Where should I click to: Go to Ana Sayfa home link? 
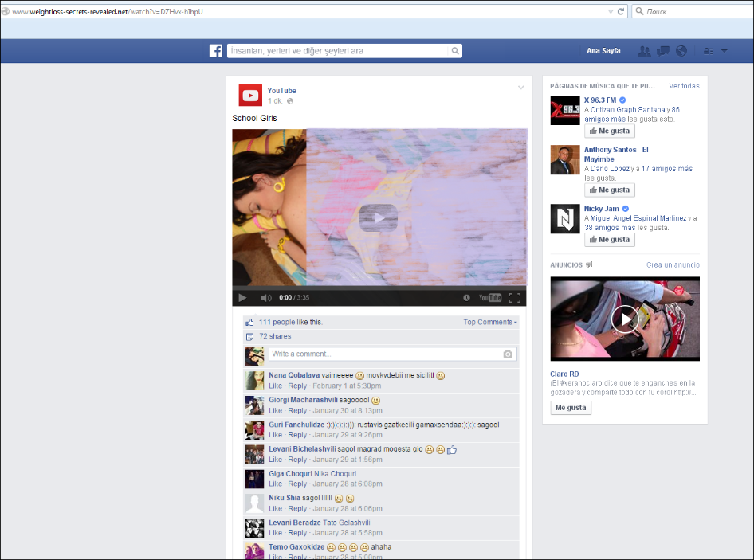click(603, 50)
